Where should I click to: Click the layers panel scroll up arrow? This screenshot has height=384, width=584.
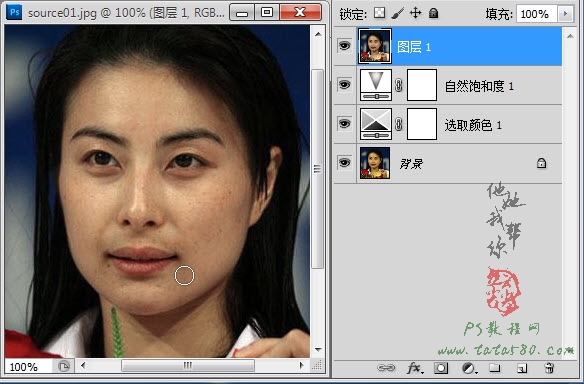tap(570, 36)
